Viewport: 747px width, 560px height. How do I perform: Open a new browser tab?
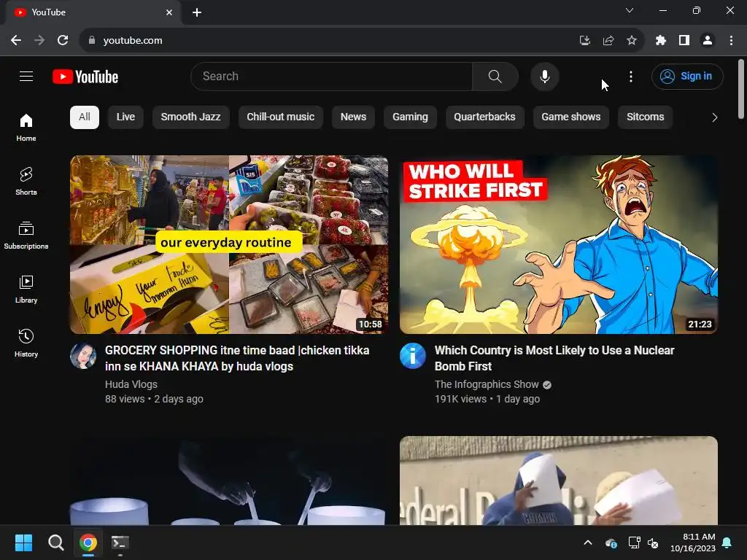[x=197, y=12]
